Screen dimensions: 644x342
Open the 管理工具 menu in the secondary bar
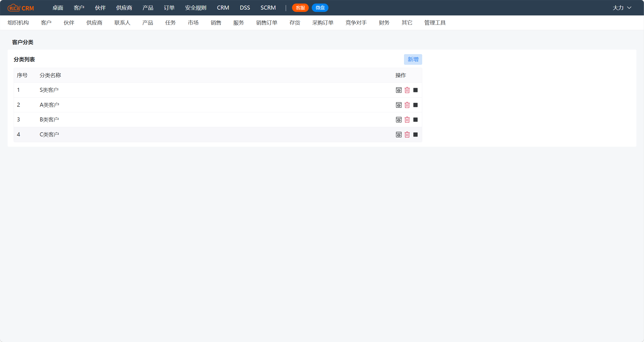435,23
